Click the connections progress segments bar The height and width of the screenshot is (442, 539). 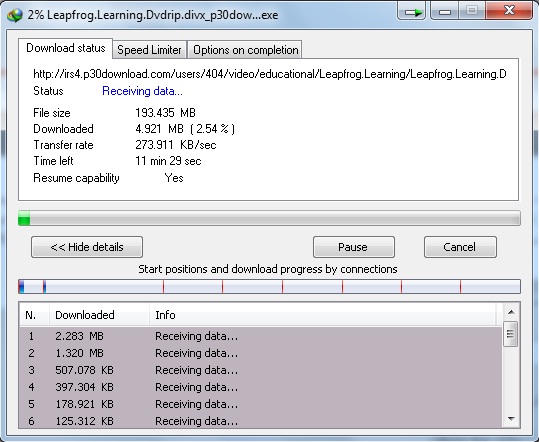[269, 287]
